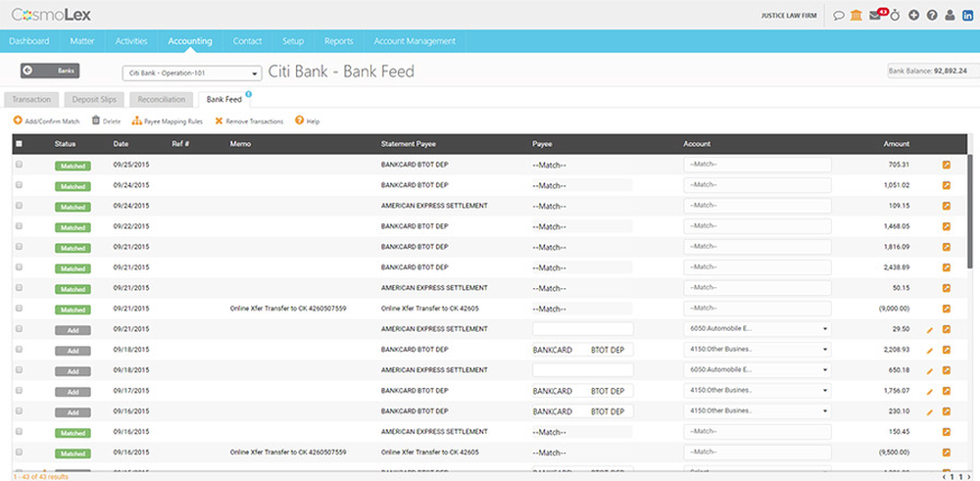Open details icon for the 1,051.02 row
The image size is (980, 481).
coord(947,185)
